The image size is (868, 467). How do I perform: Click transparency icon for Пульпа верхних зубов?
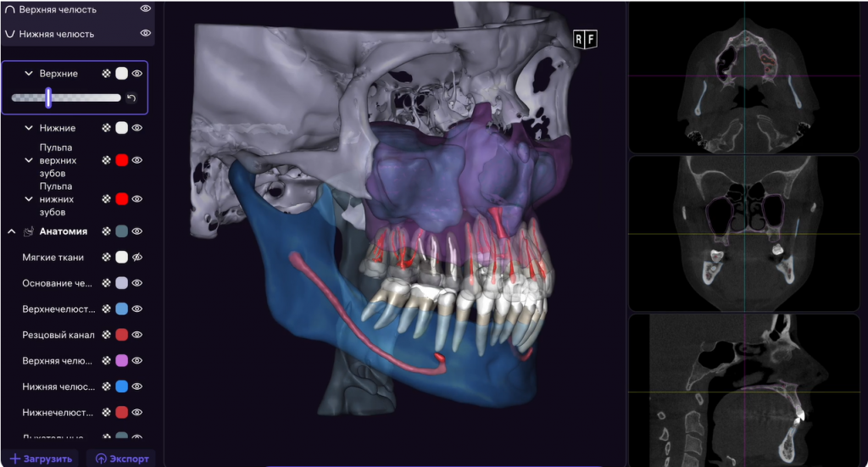tap(107, 160)
